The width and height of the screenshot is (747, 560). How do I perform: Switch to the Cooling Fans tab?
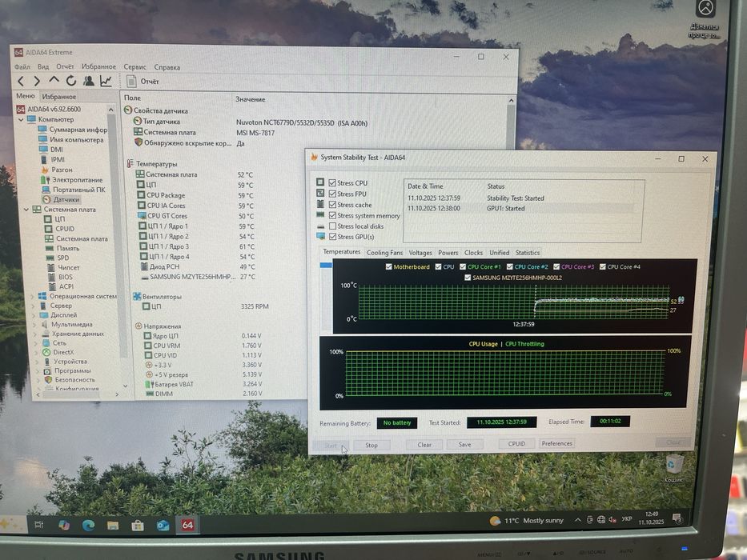tap(384, 253)
